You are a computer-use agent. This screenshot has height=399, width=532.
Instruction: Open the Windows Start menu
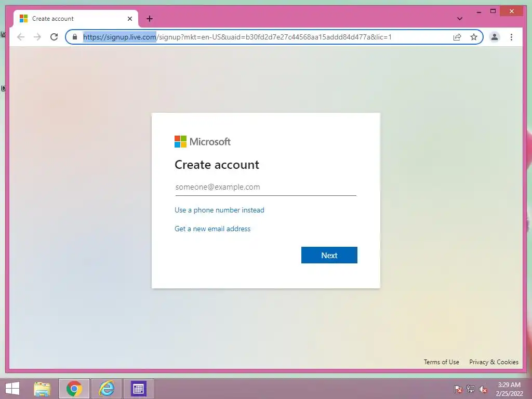click(x=12, y=389)
